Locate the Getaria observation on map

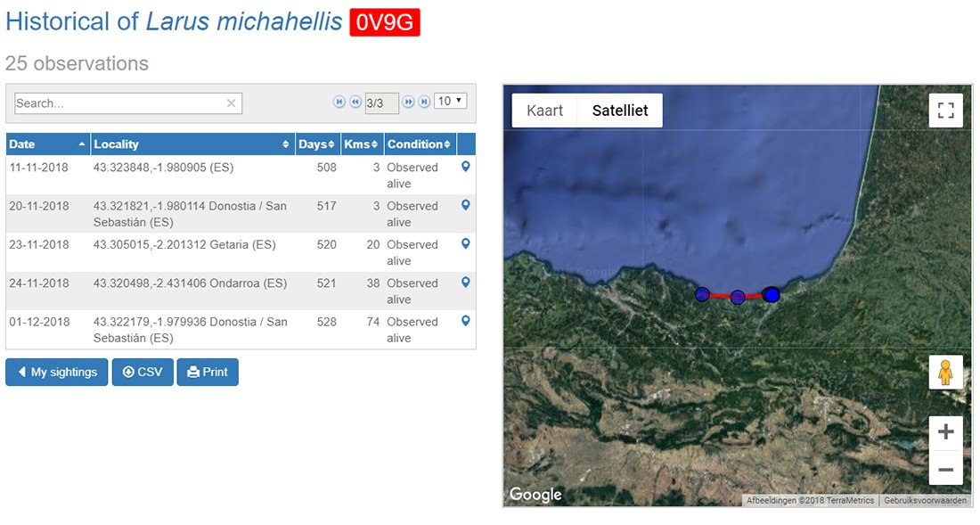(x=465, y=244)
